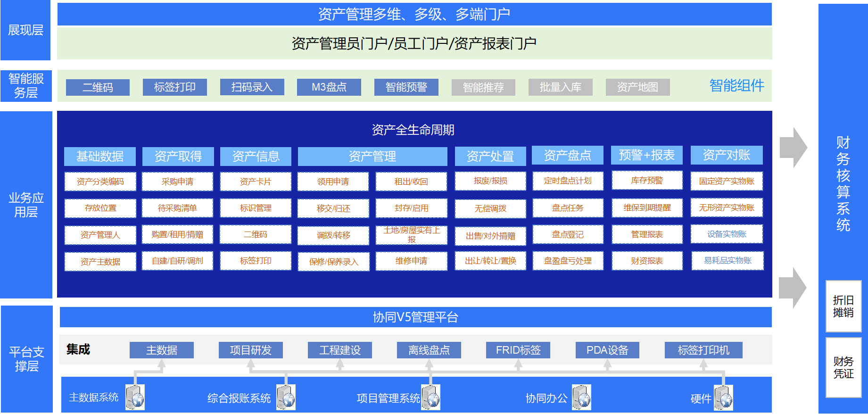Select the 基础数据 column header
The image size is (868, 414).
point(100,157)
